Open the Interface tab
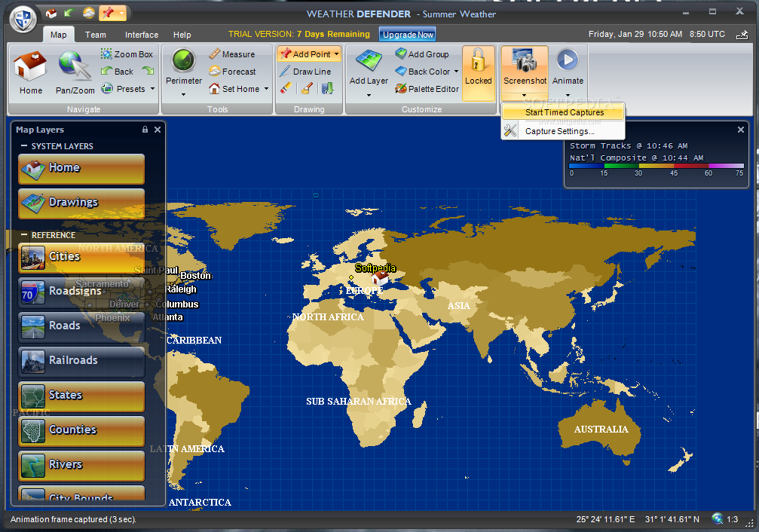The width and height of the screenshot is (759, 532). tap(142, 35)
